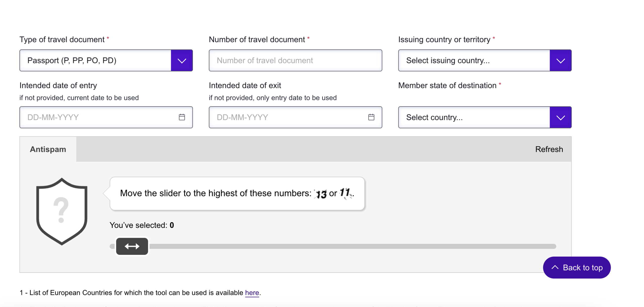Click the Back to top button
The image size is (644, 307).
(576, 267)
